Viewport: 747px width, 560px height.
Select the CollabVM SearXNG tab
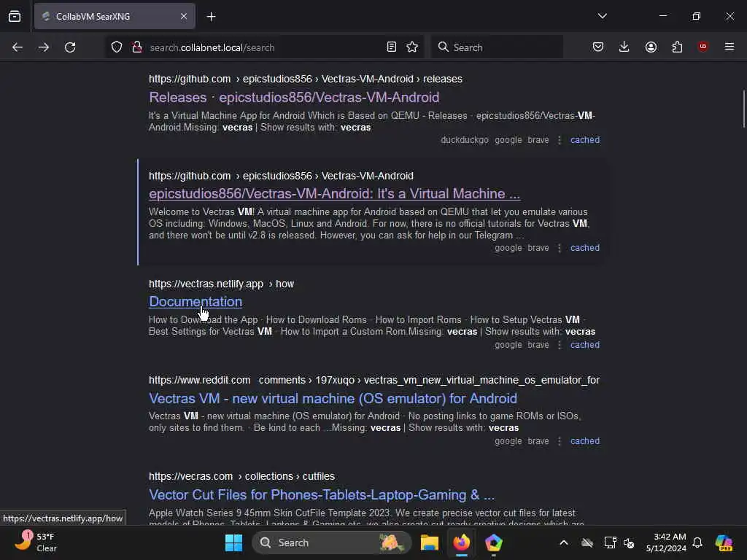coord(115,17)
